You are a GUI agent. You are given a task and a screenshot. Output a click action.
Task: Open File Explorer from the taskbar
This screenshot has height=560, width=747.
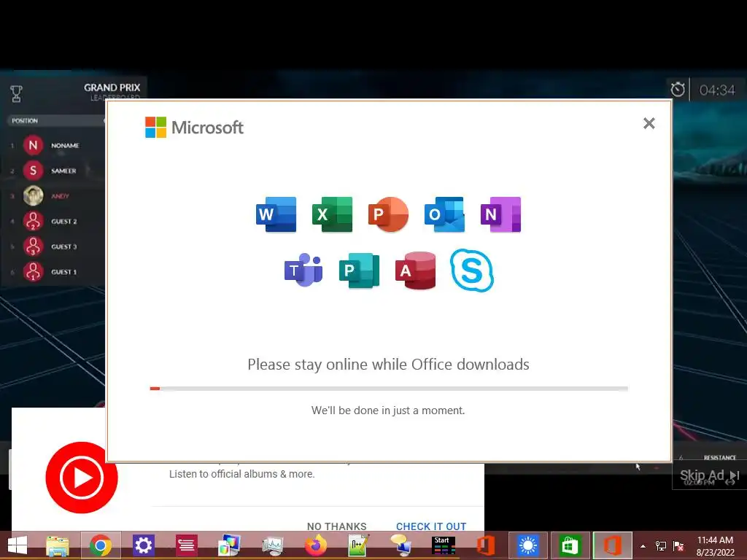(x=58, y=545)
